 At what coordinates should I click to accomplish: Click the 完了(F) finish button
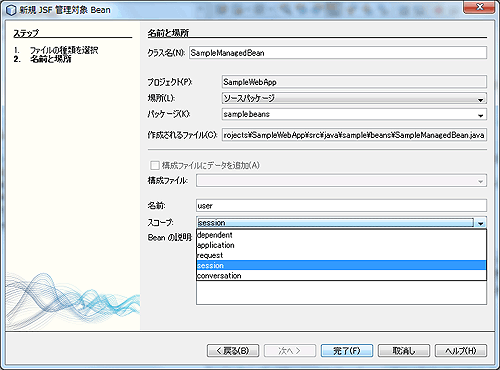[347, 351]
